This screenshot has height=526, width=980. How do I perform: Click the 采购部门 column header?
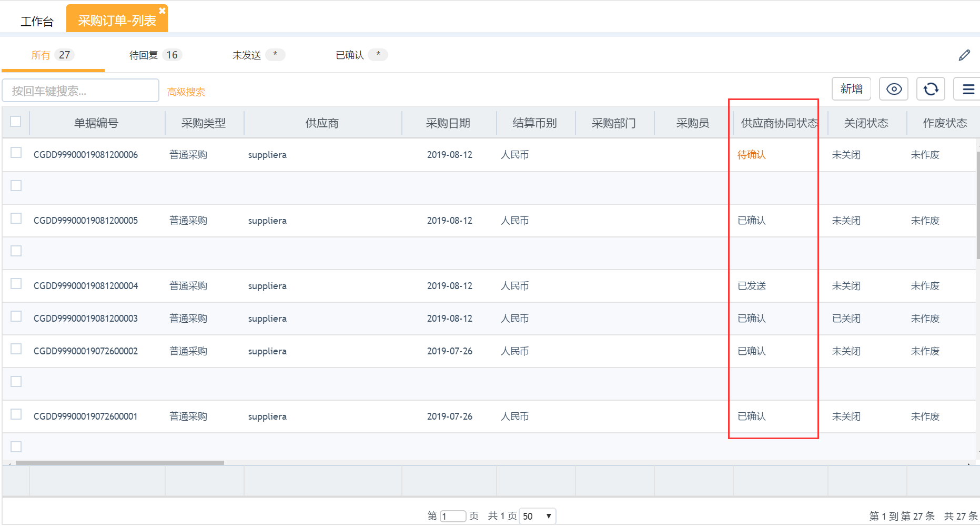(614, 123)
